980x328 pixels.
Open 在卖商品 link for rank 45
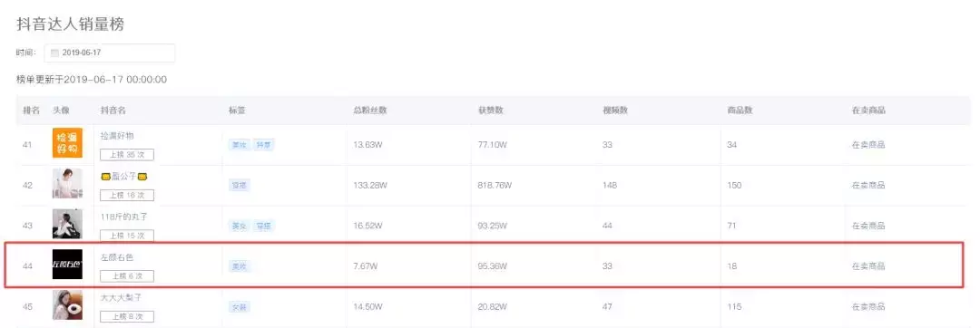pyautogui.click(x=868, y=307)
